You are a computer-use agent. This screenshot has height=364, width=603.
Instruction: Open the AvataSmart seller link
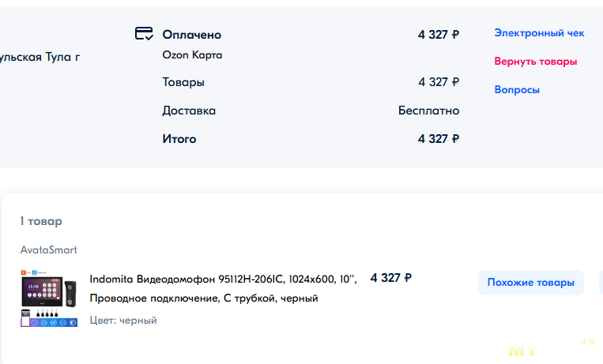[49, 250]
